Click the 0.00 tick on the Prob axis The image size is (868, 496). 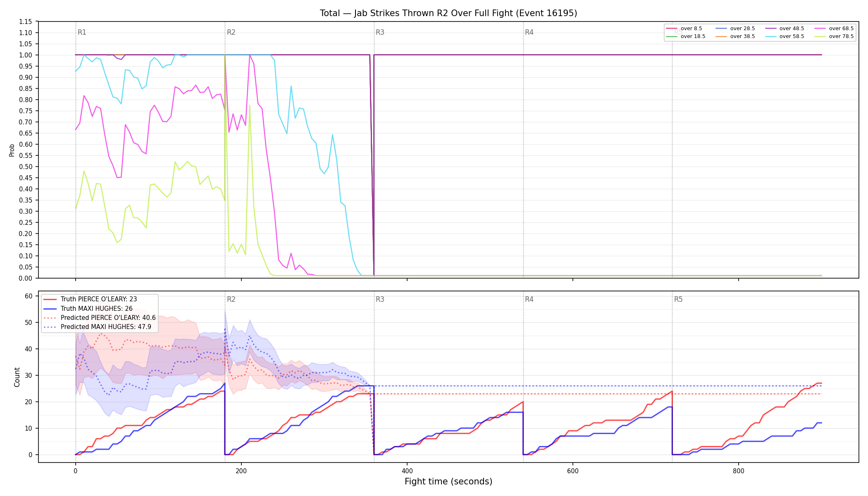(26, 278)
